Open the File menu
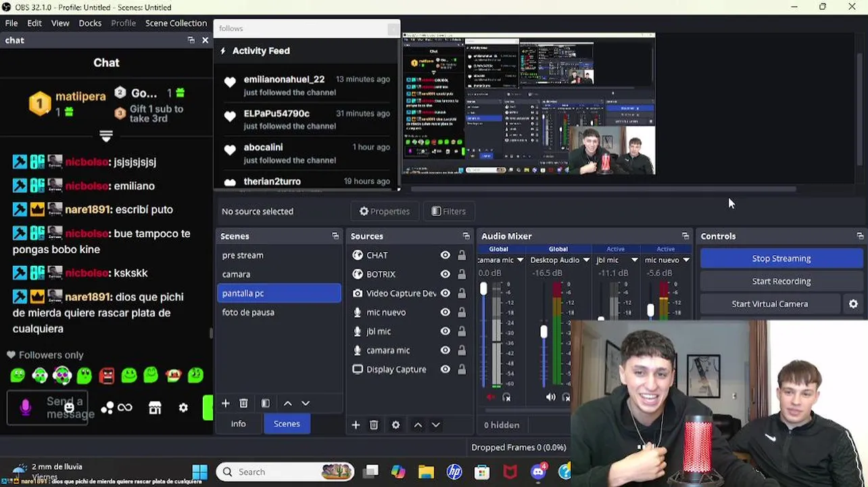This screenshot has width=868, height=487. (x=11, y=23)
